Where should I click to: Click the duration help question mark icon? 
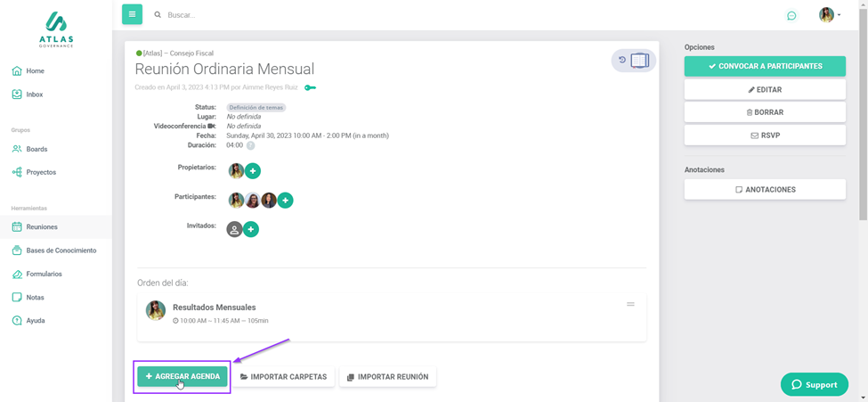point(250,145)
